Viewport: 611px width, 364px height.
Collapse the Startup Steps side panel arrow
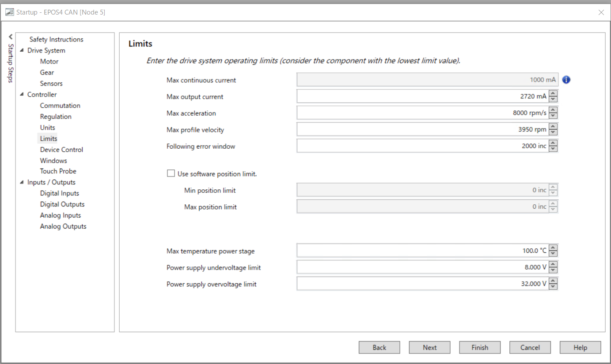click(10, 37)
